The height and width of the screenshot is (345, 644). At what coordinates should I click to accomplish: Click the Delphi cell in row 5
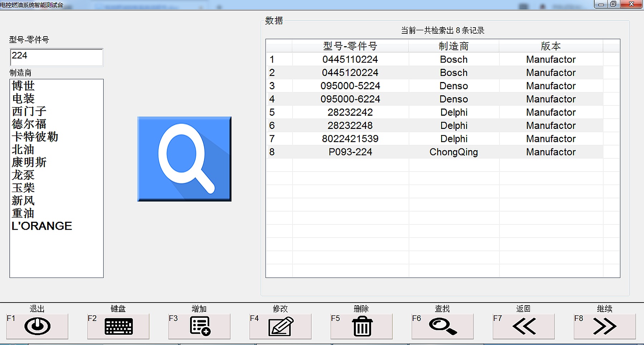(x=454, y=112)
